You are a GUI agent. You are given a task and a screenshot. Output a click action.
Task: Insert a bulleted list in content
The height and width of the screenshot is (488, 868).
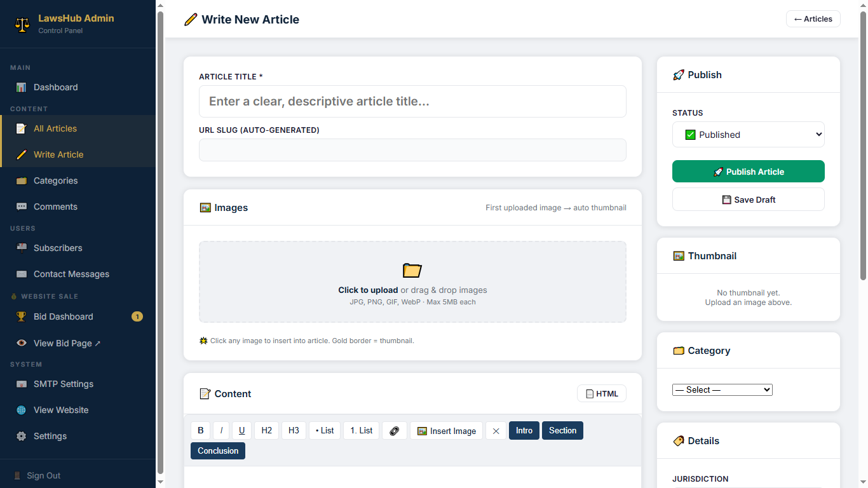click(x=325, y=431)
